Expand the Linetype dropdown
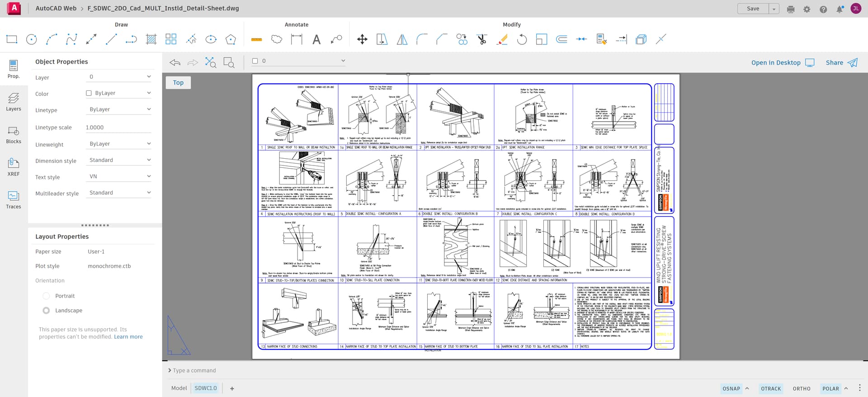The width and height of the screenshot is (868, 397). [x=119, y=109]
